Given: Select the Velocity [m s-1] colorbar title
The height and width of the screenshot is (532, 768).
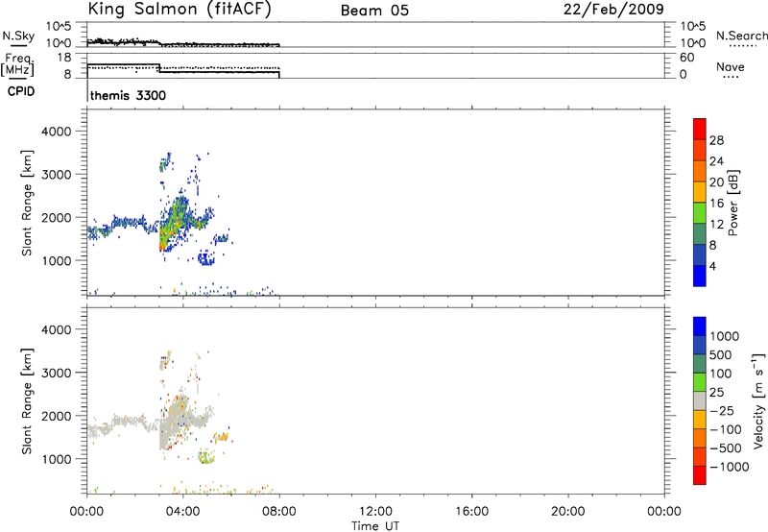Looking at the screenshot, I should [758, 400].
